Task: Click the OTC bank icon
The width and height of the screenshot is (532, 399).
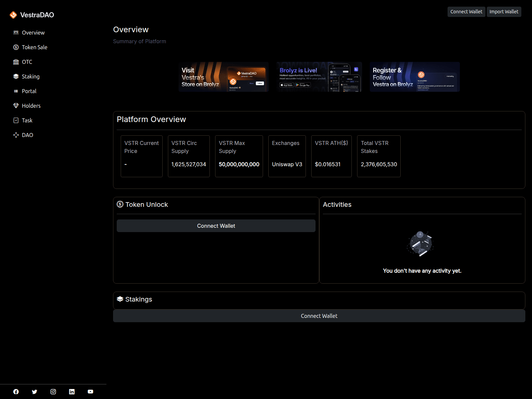Action: click(x=16, y=62)
